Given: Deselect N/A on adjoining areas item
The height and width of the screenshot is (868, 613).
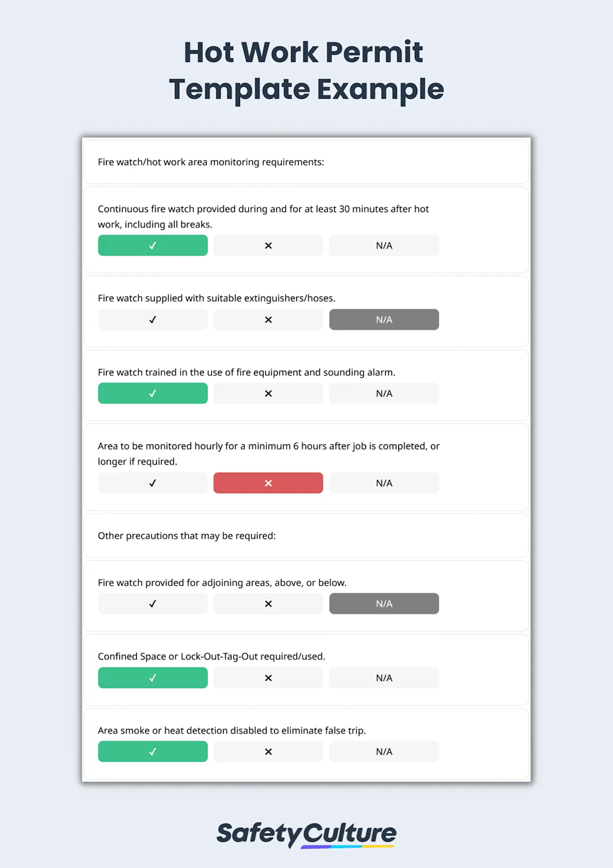Looking at the screenshot, I should coord(384,603).
